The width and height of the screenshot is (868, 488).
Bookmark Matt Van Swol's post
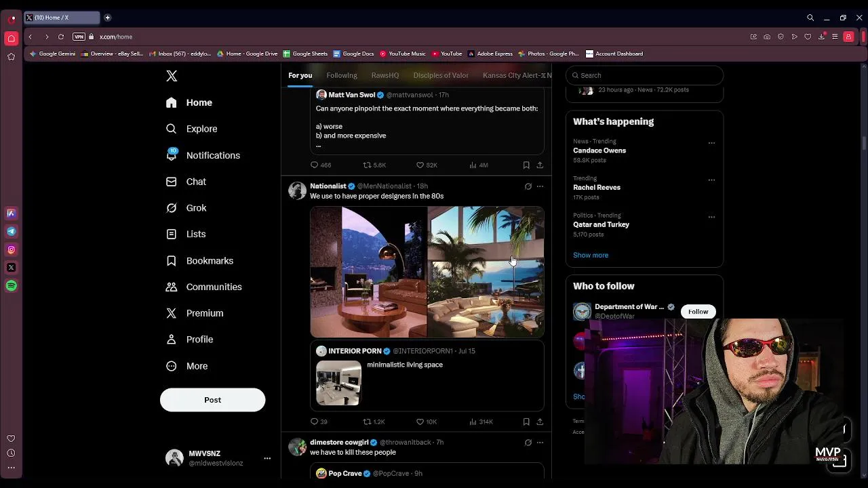point(526,165)
